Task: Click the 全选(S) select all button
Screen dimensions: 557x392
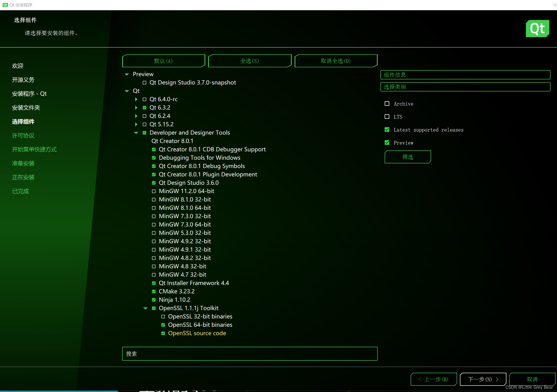Action: pos(250,61)
